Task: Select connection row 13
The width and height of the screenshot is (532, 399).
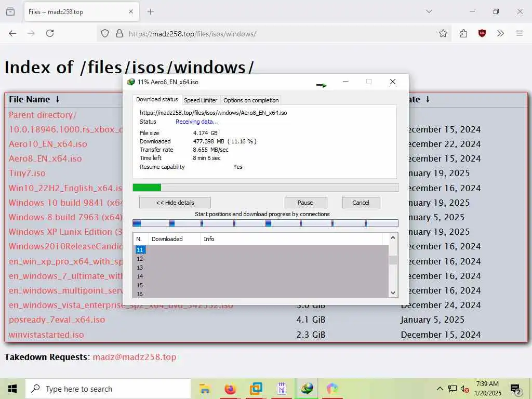Action: tap(261, 268)
